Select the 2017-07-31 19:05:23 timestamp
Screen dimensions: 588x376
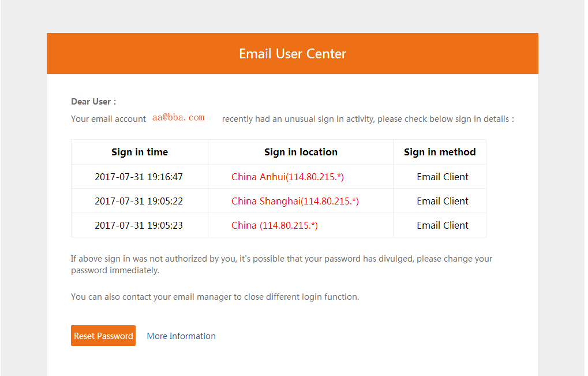click(138, 225)
